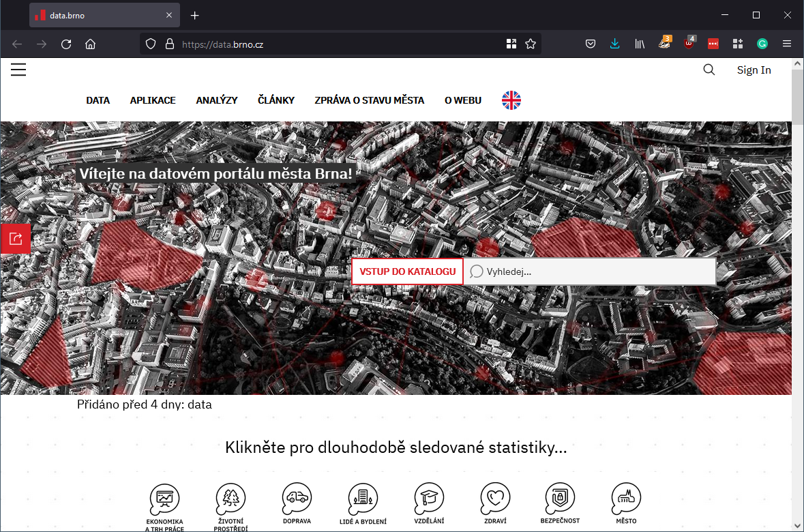
Task: Open the tracking protection shield panel
Action: tap(150, 44)
